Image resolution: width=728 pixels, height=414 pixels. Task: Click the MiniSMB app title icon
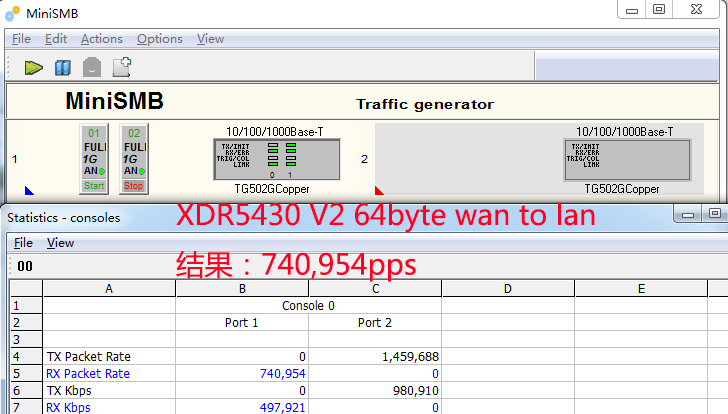click(x=13, y=13)
